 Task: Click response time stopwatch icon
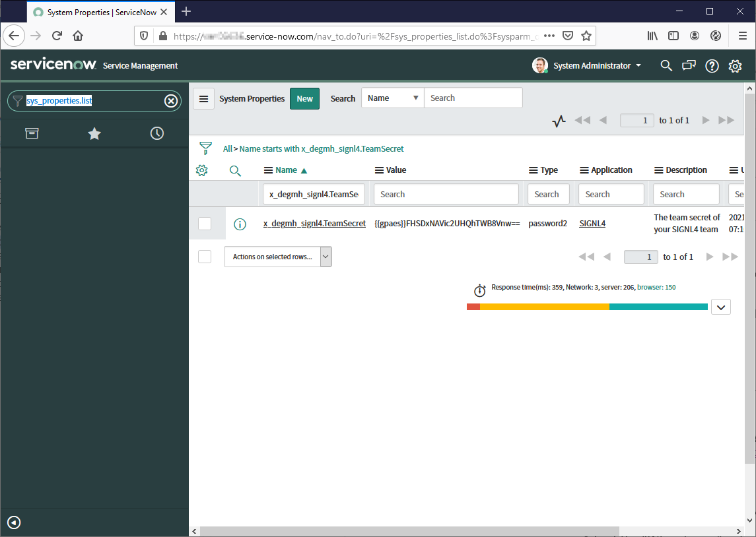(x=480, y=290)
